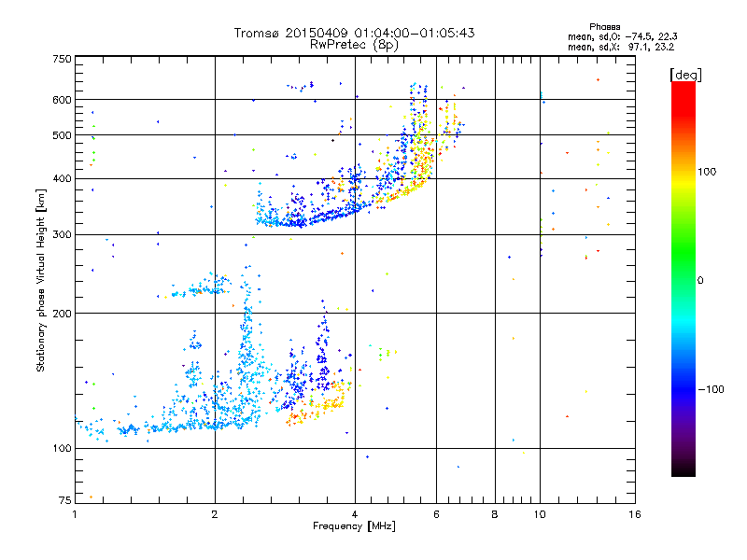Viewport: 747px width, 560px height.
Task: Click the y-axis tick label '200'
Action: pos(62,314)
